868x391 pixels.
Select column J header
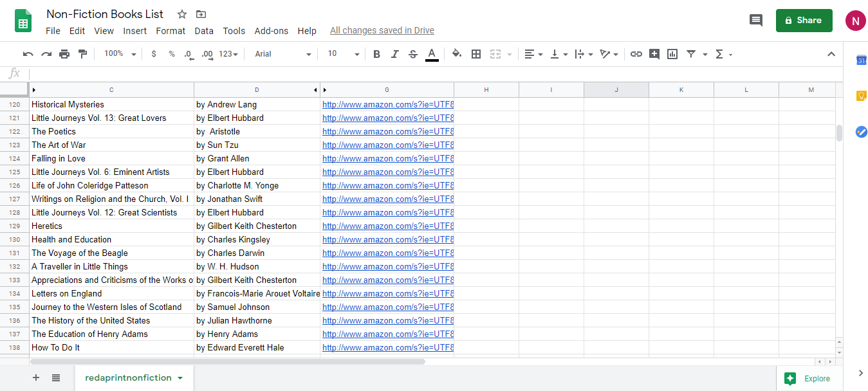coord(616,90)
